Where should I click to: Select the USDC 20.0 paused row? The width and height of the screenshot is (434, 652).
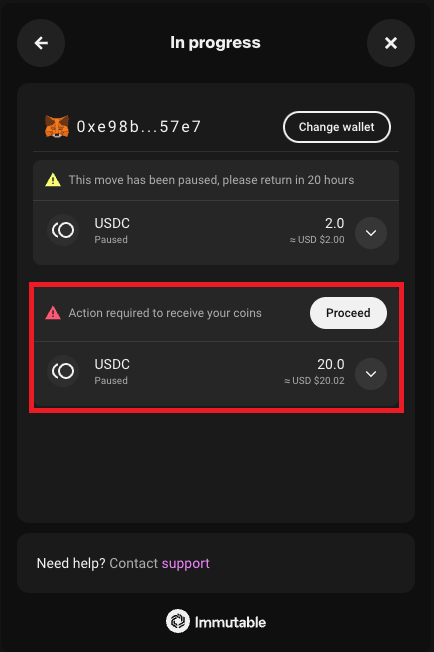pos(216,374)
